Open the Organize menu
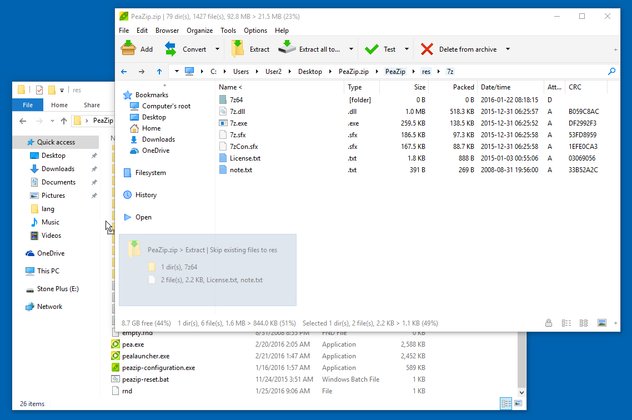The width and height of the screenshot is (632, 420). click(x=200, y=30)
